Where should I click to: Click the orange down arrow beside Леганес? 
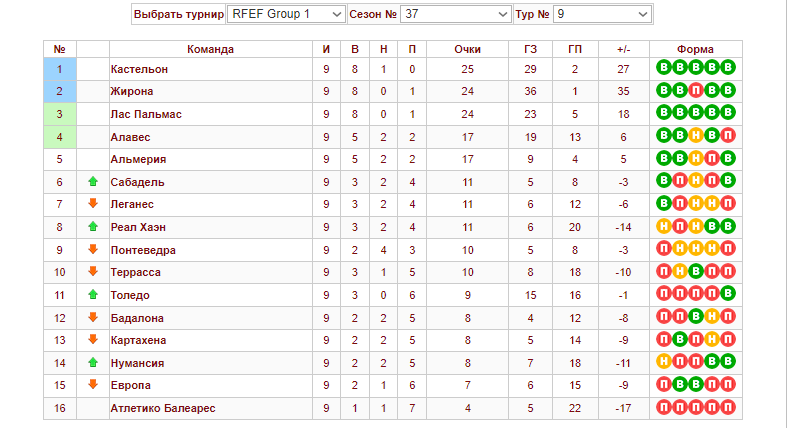pos(93,204)
